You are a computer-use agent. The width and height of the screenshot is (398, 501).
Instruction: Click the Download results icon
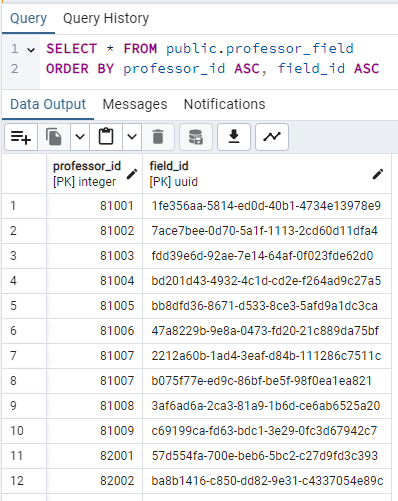tap(234, 137)
